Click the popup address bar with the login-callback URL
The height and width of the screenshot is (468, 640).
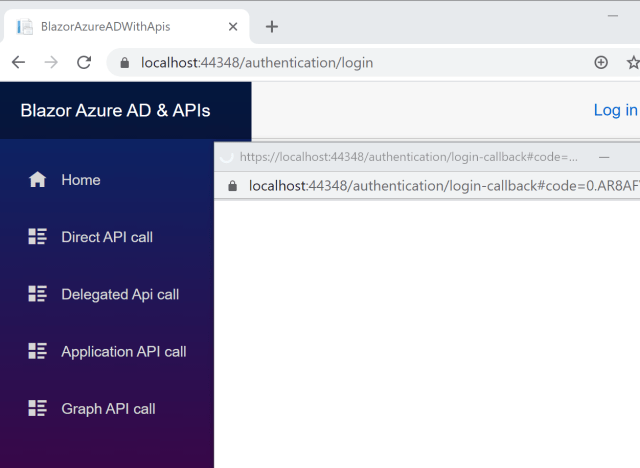click(x=440, y=185)
